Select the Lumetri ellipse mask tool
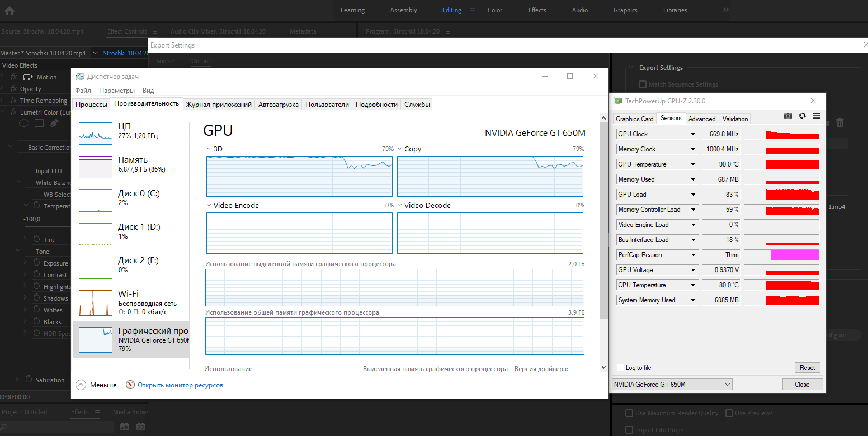 point(24,124)
